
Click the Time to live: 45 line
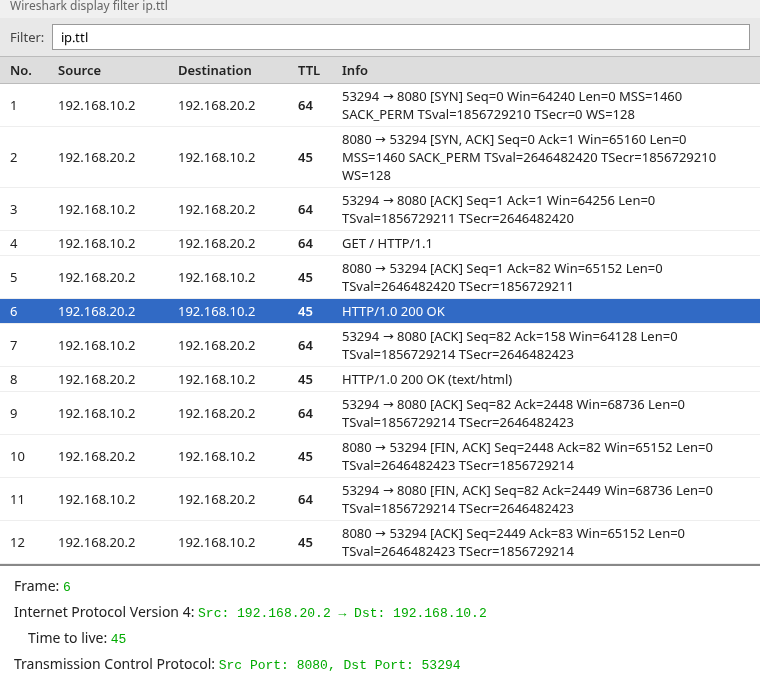77,638
